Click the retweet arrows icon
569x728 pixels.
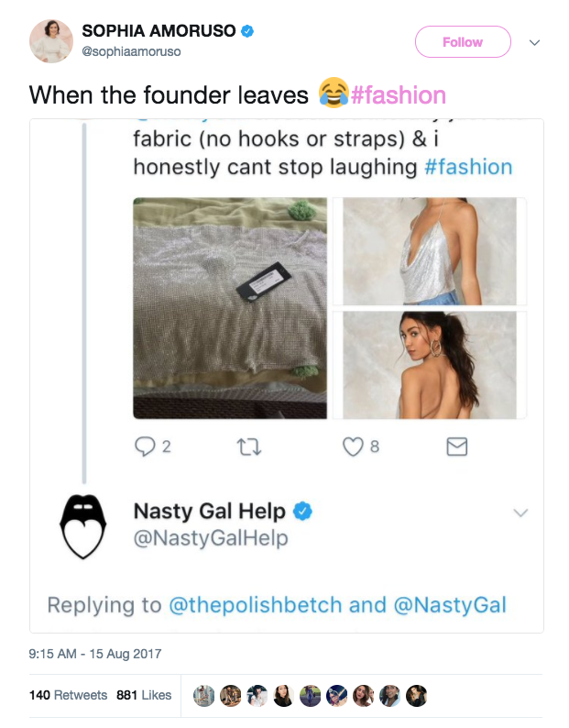(x=248, y=447)
